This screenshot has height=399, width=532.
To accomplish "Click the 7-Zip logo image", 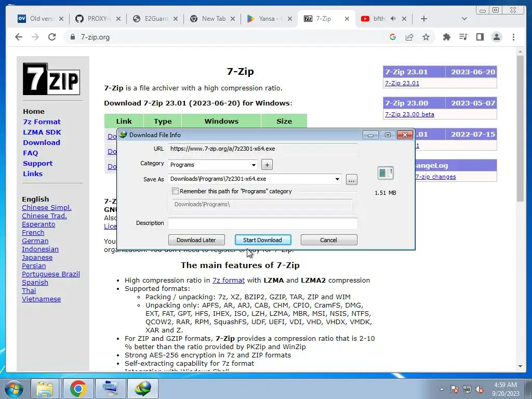I will [51, 79].
